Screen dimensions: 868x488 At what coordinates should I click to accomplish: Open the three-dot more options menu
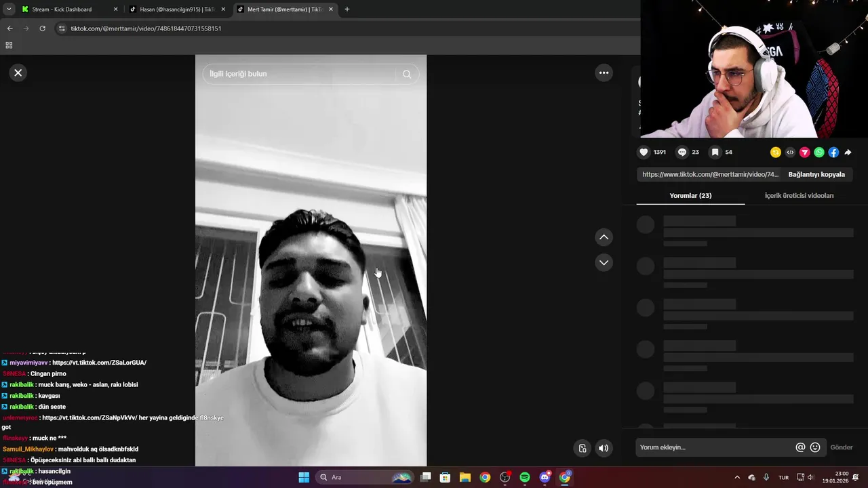point(604,73)
